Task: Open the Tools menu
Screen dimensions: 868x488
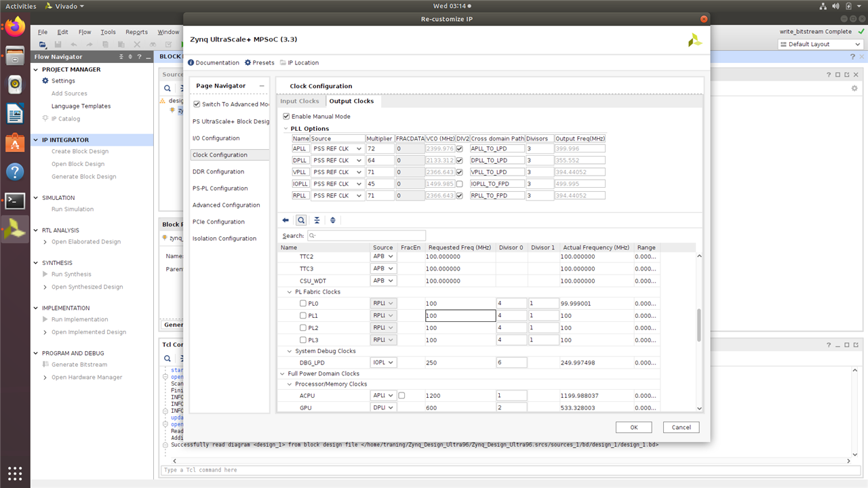Action: coord(108,32)
